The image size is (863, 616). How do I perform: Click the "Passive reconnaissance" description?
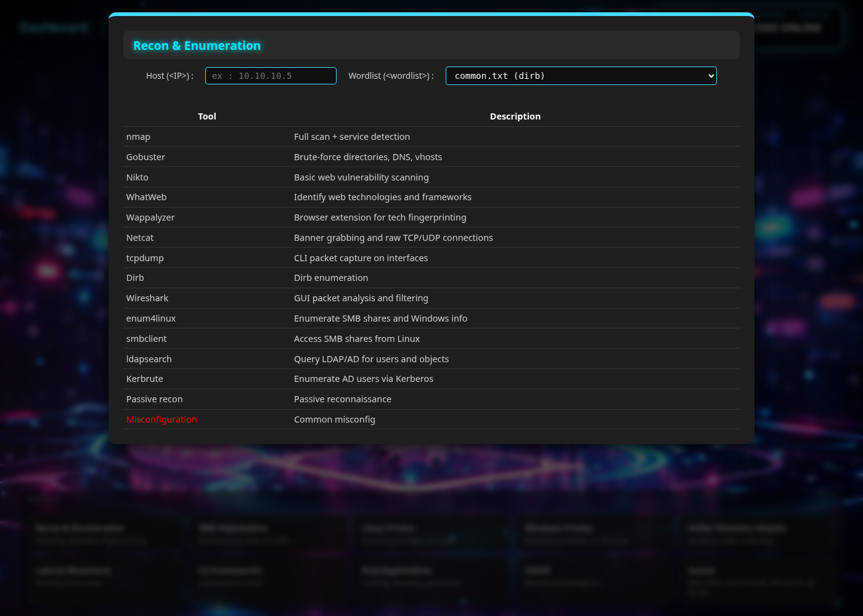coord(343,399)
